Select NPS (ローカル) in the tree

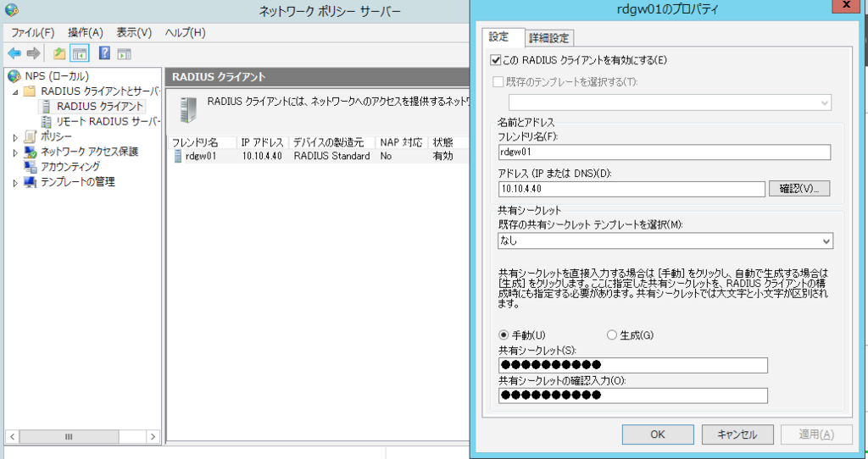pyautogui.click(x=57, y=76)
